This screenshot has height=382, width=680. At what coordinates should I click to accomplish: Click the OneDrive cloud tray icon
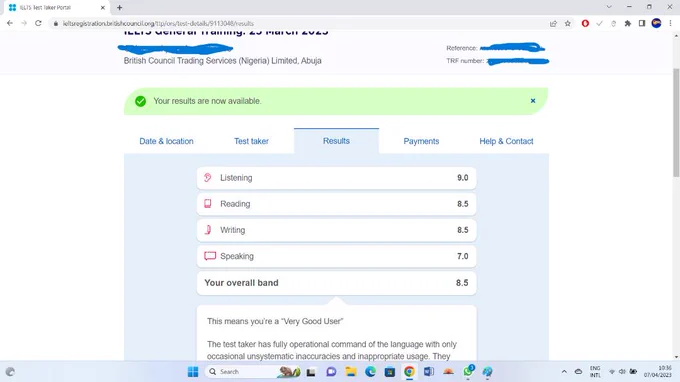578,372
